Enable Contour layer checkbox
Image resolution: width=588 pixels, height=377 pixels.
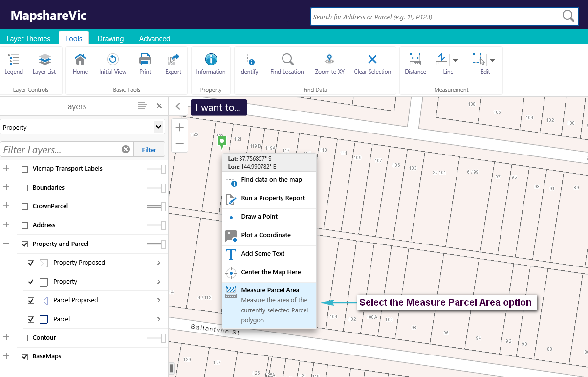(25, 338)
